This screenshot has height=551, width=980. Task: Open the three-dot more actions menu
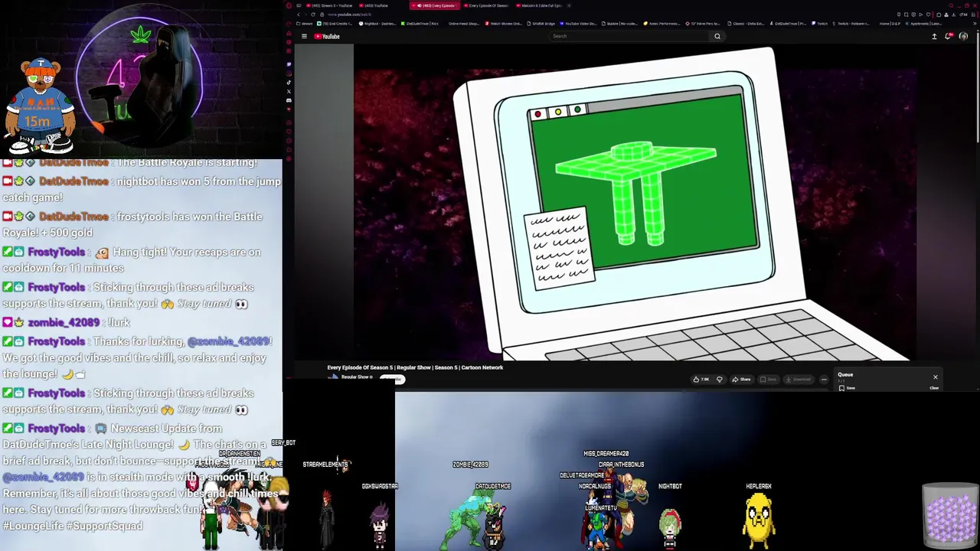tap(824, 380)
